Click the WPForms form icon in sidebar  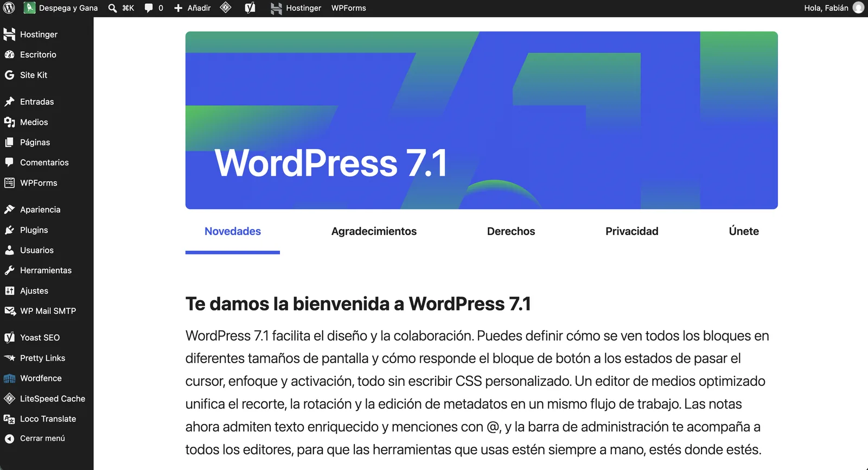(9, 183)
